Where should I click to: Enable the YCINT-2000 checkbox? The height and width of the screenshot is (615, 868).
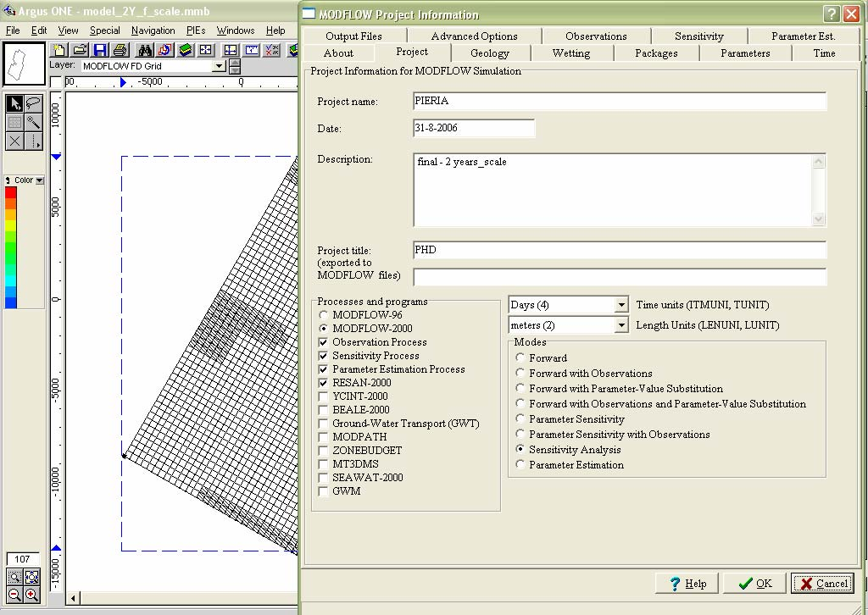[x=323, y=396]
